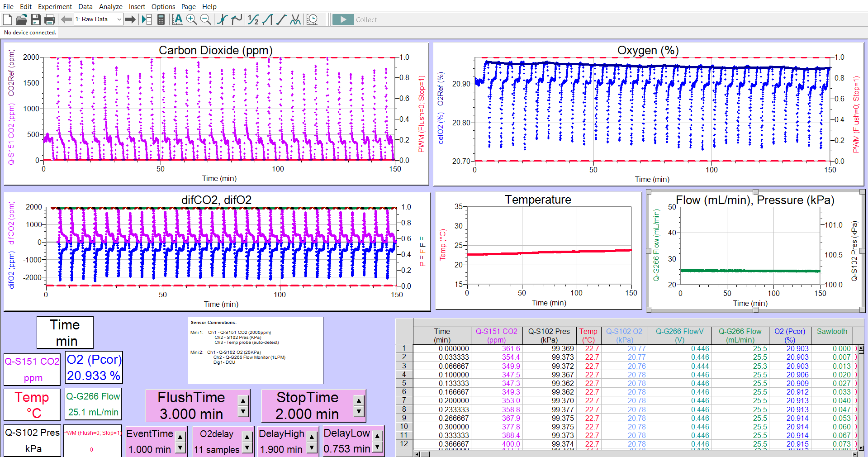Viewport: 868px width, 457px height.
Task: Open the Experiment menu
Action: point(55,6)
